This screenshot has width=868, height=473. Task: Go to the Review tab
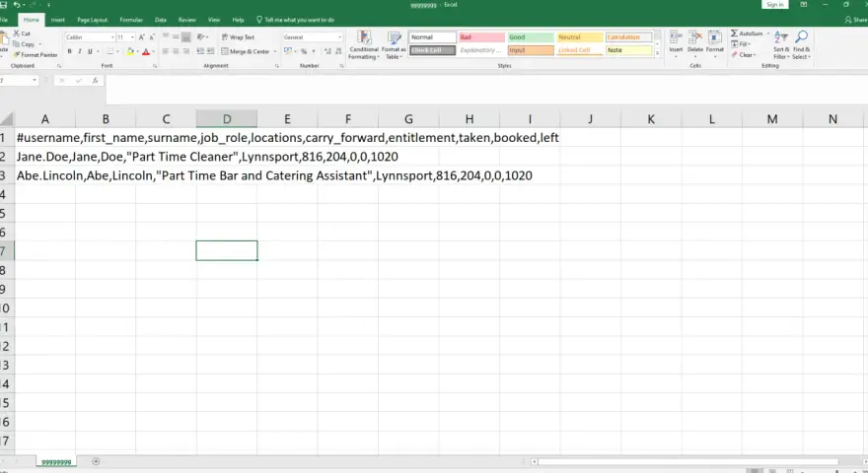click(x=187, y=20)
